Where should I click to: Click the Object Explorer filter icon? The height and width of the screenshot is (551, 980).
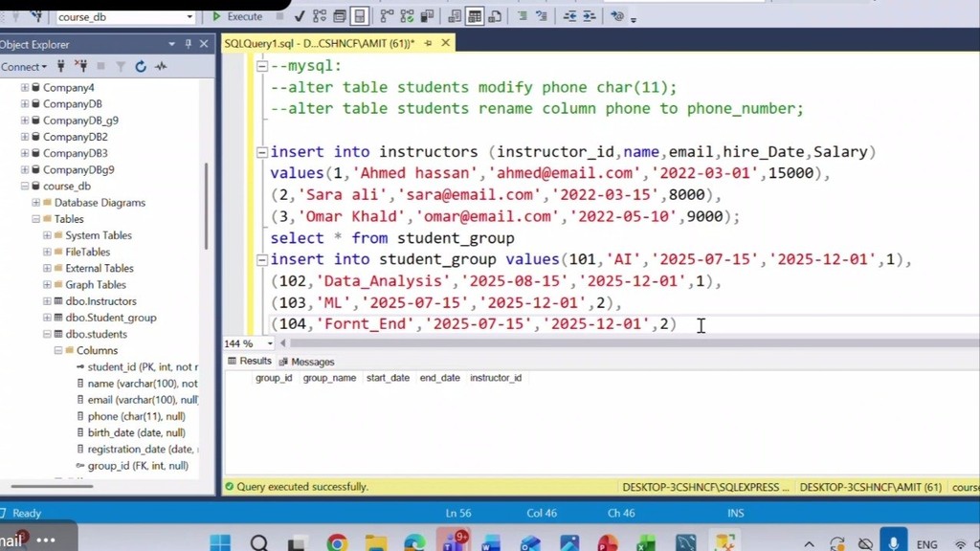(x=121, y=66)
